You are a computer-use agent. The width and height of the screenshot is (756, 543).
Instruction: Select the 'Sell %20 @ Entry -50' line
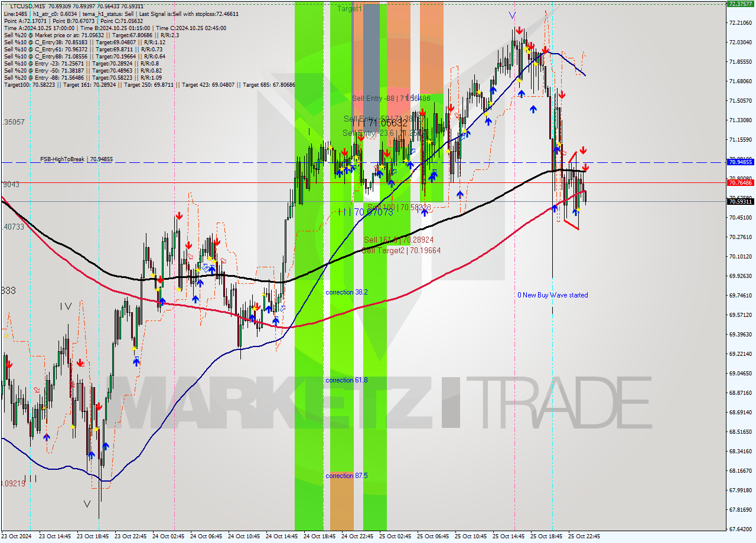pyautogui.click(x=83, y=70)
